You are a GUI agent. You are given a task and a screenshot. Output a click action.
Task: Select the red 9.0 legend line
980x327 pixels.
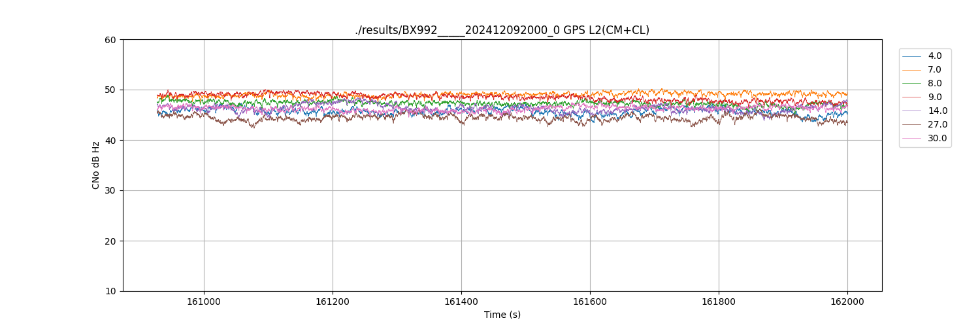pyautogui.click(x=912, y=97)
